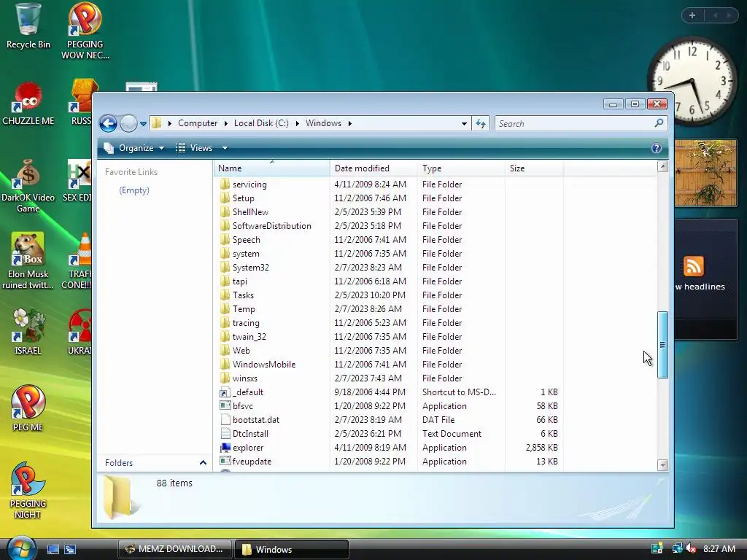Click the sidebar add gadget plus button
Screen dimensions: 747x560
pos(692,15)
